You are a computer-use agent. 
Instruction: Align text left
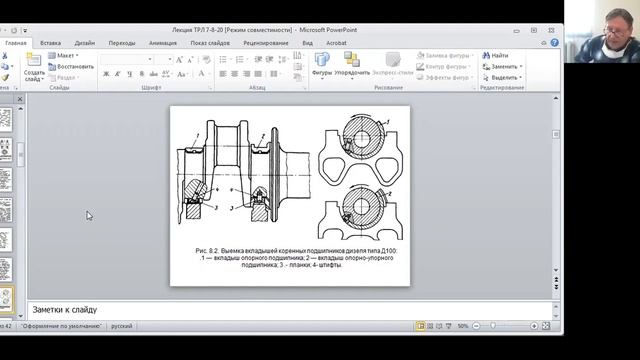223,74
